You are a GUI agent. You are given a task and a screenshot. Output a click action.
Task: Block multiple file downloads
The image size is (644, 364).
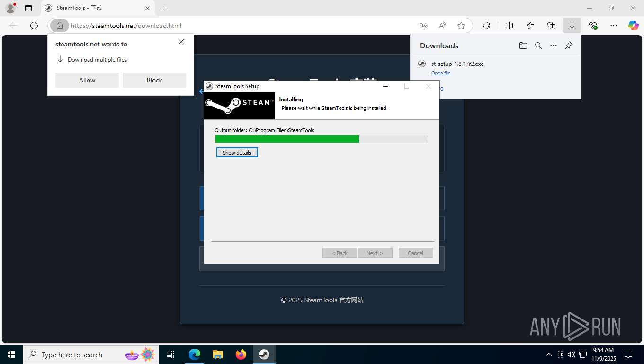click(x=154, y=80)
